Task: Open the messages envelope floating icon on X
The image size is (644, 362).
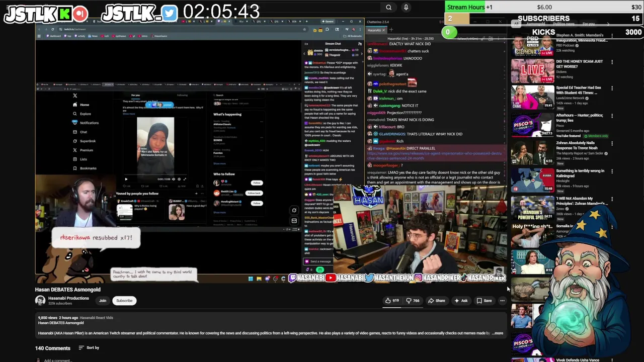Action: click(x=294, y=220)
